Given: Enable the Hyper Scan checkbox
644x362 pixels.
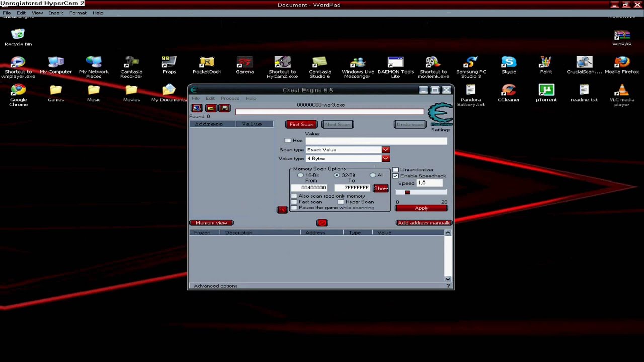Looking at the screenshot, I should (x=341, y=202).
